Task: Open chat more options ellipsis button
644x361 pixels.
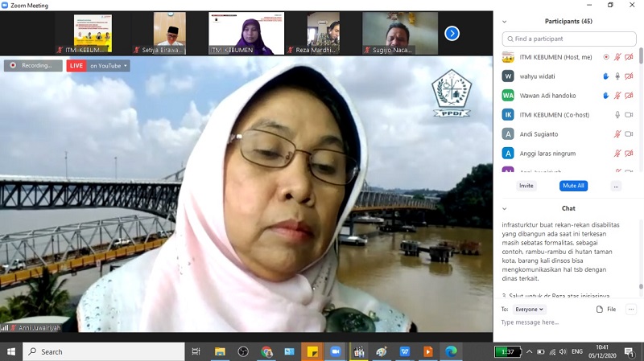Action: [631, 309]
